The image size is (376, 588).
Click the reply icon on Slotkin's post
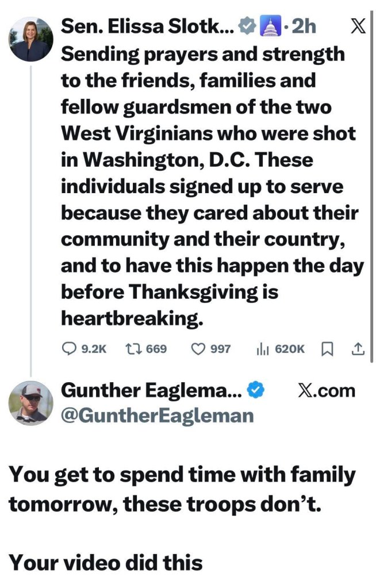coord(69,348)
